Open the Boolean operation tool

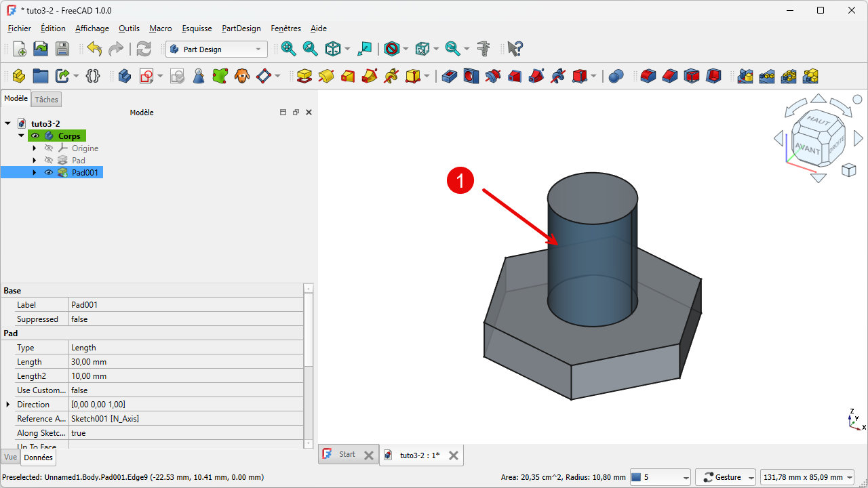pyautogui.click(x=616, y=76)
